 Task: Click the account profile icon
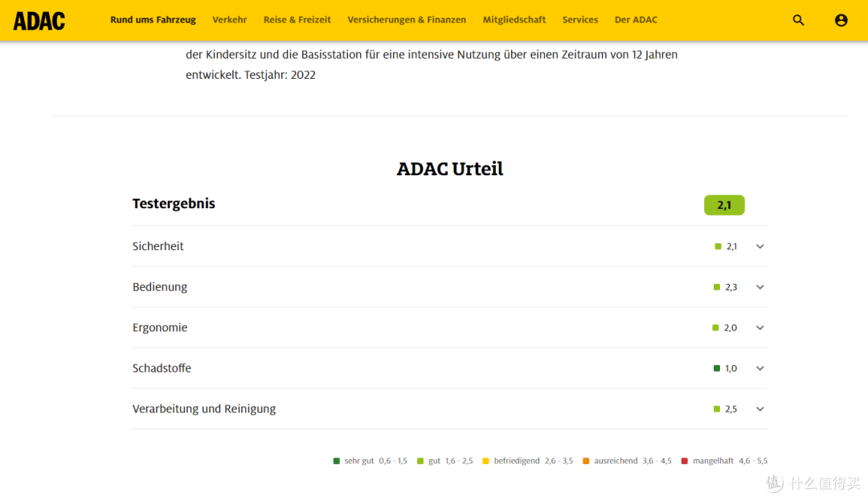(841, 20)
